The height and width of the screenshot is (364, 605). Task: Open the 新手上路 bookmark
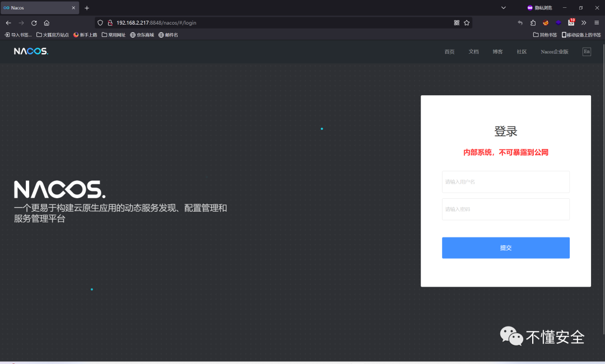click(85, 35)
